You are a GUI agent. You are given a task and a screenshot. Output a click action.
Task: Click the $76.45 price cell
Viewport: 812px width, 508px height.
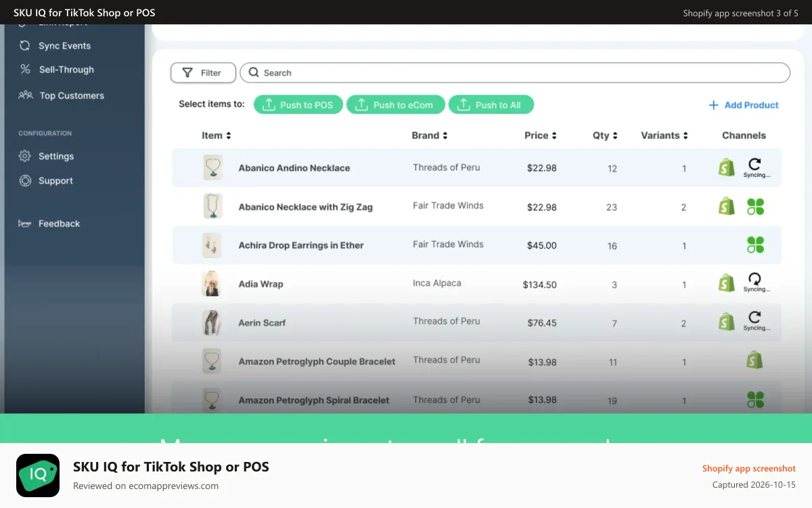[x=542, y=323]
